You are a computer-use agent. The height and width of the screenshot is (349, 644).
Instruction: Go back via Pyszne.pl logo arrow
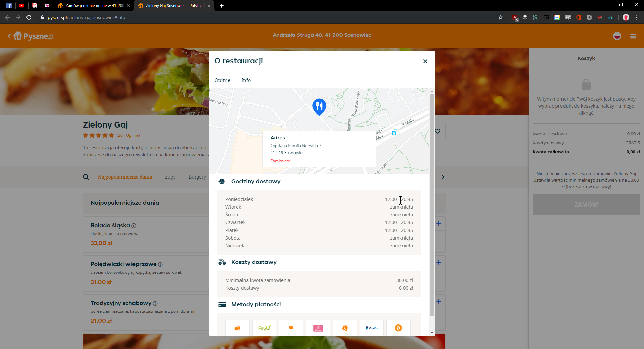(9, 36)
